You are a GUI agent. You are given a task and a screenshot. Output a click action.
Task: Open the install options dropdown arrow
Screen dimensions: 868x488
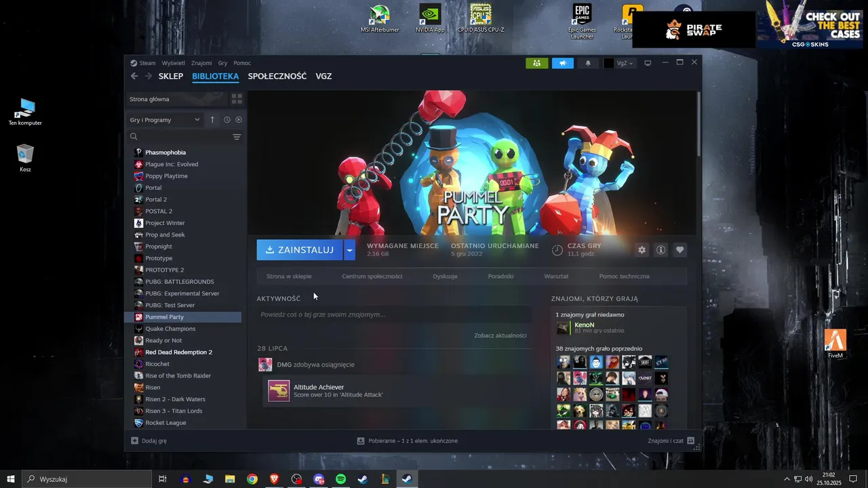pos(349,250)
